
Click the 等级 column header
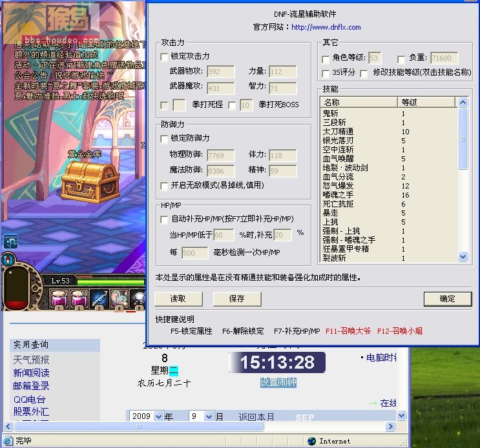426,102
